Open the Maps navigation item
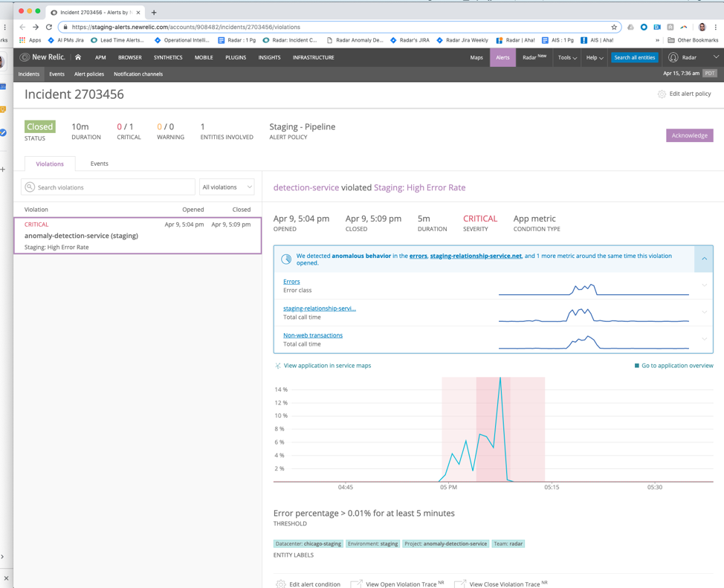724x588 pixels. 476,58
